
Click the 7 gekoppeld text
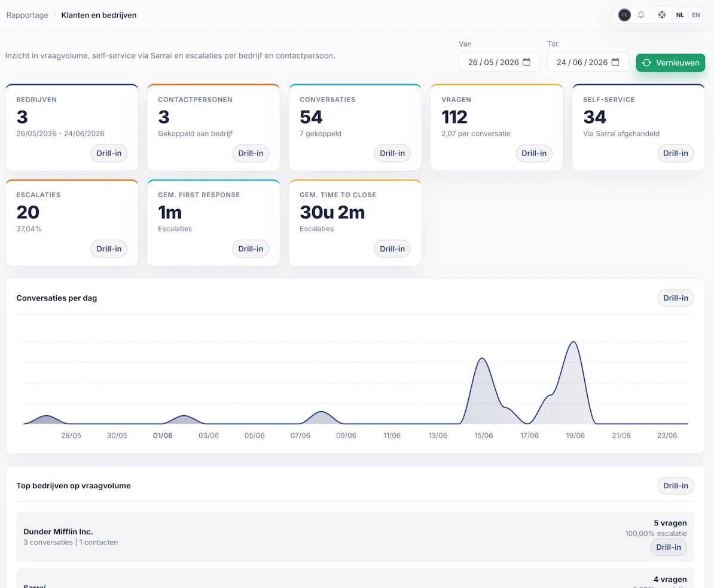[320, 134]
